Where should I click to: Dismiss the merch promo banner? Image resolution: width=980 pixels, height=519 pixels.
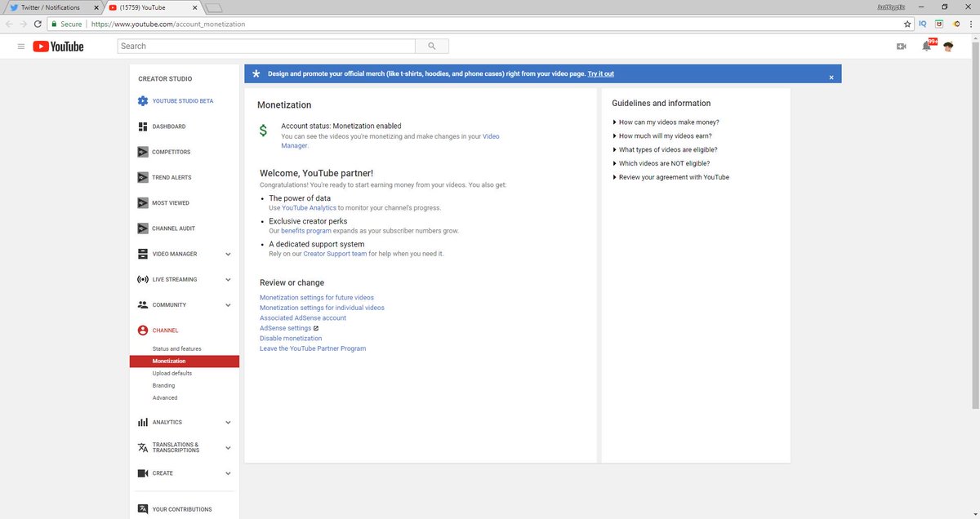pyautogui.click(x=831, y=77)
